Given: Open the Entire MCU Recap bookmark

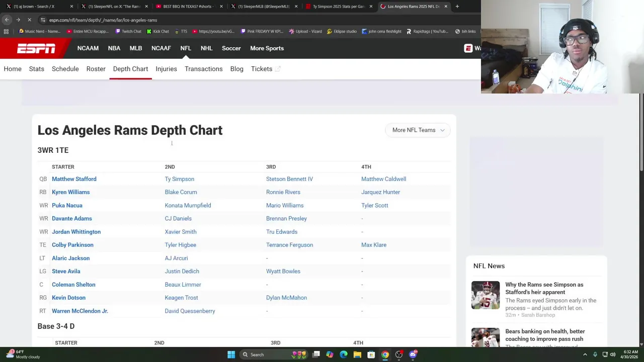Looking at the screenshot, I should point(88,31).
